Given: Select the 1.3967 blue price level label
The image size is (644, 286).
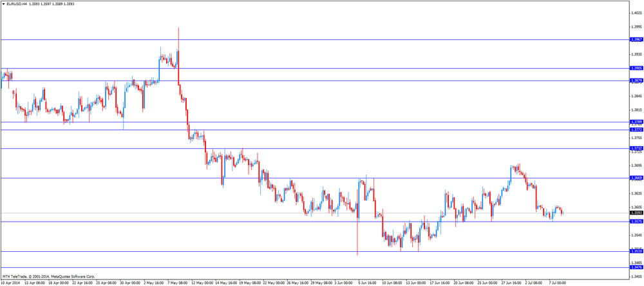Looking at the screenshot, I should point(636,39).
